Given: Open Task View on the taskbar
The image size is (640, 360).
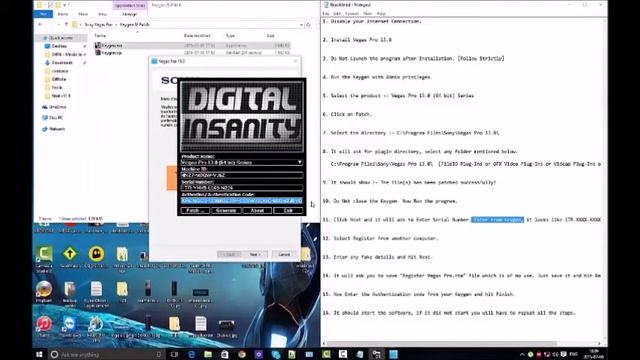Looking at the screenshot, I should (x=174, y=354).
